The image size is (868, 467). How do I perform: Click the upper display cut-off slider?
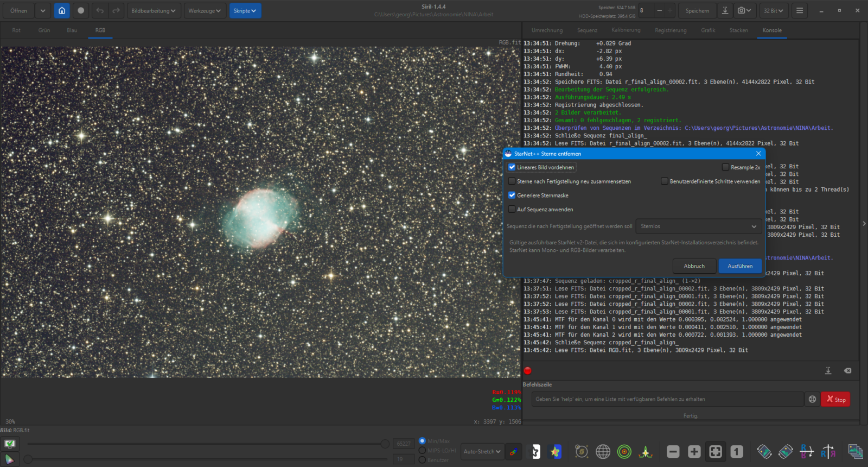[x=385, y=444]
